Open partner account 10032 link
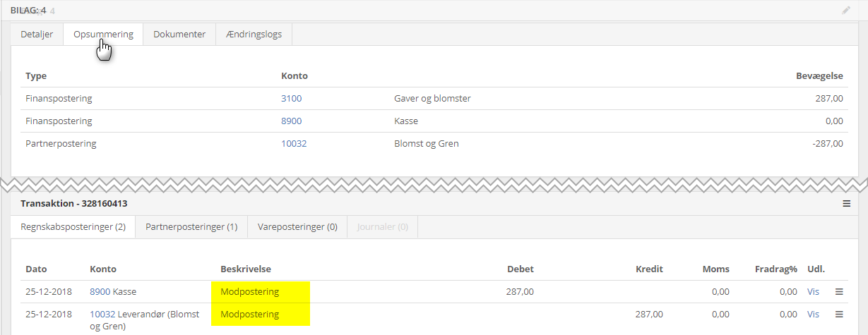Screen dimensions: 868x335 pos(294,144)
